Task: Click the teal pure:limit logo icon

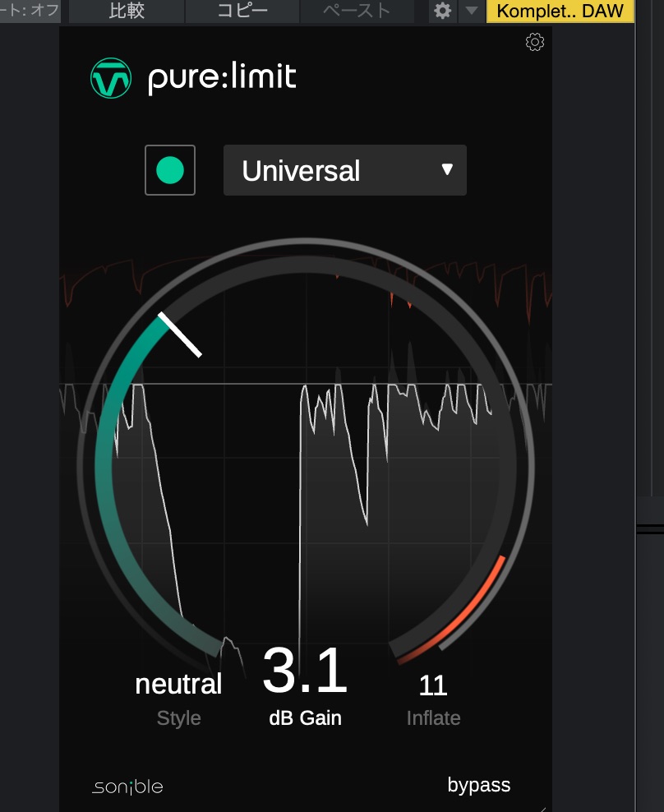Action: [x=111, y=79]
